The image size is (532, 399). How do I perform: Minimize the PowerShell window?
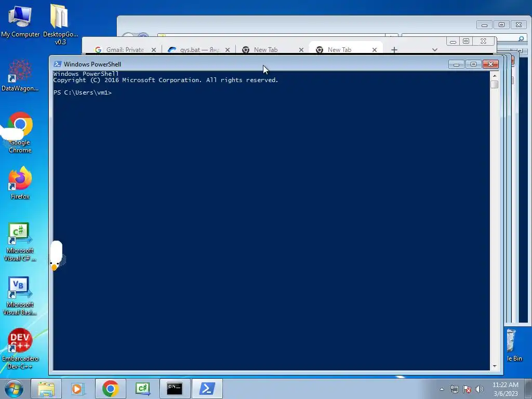click(x=456, y=64)
